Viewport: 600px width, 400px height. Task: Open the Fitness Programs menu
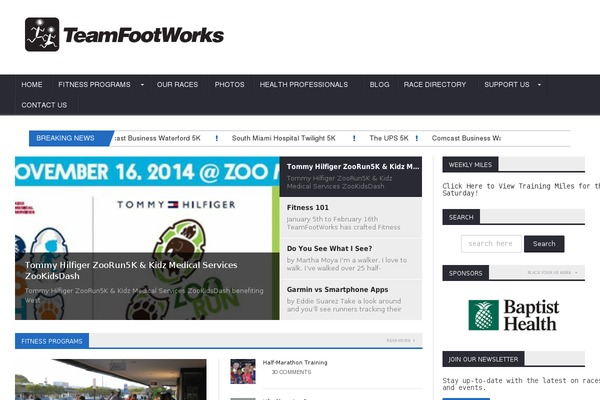[94, 85]
